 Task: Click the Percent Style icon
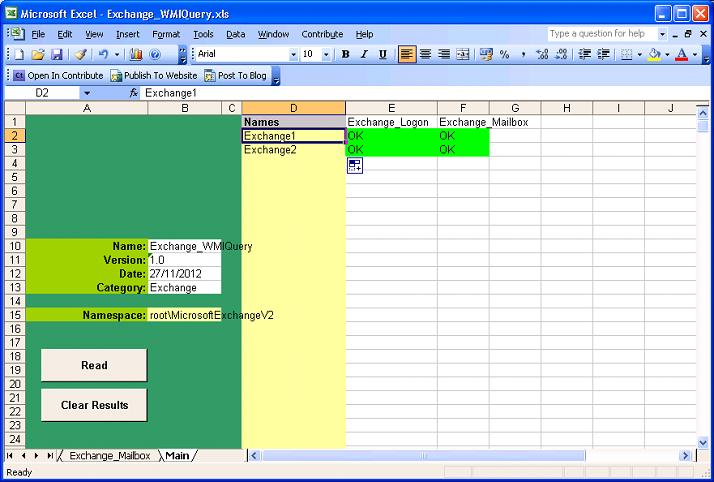[x=504, y=54]
